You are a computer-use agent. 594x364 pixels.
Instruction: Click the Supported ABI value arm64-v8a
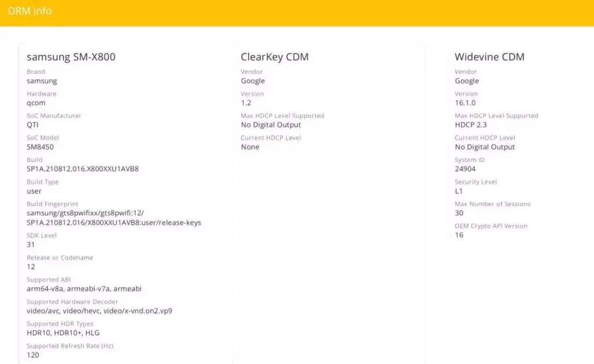pyautogui.click(x=84, y=289)
